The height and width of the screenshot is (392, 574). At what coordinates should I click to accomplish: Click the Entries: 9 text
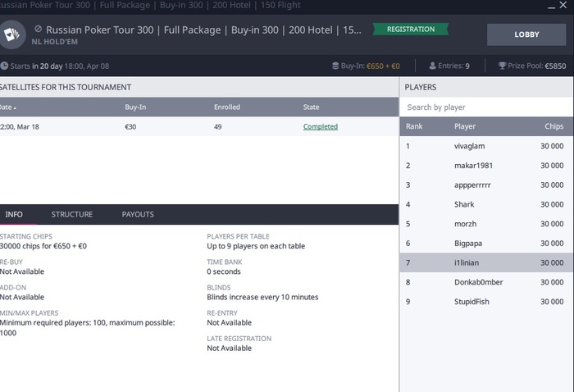point(453,66)
